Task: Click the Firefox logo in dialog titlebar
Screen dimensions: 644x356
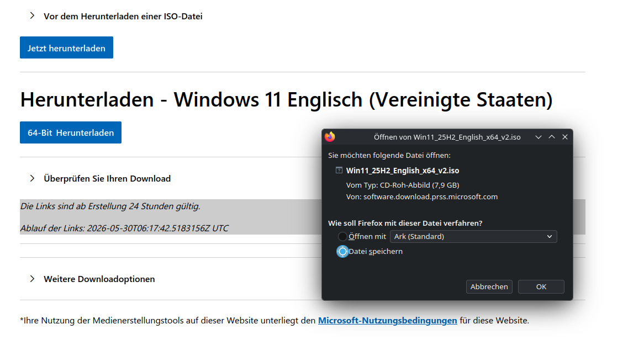Action: click(330, 137)
